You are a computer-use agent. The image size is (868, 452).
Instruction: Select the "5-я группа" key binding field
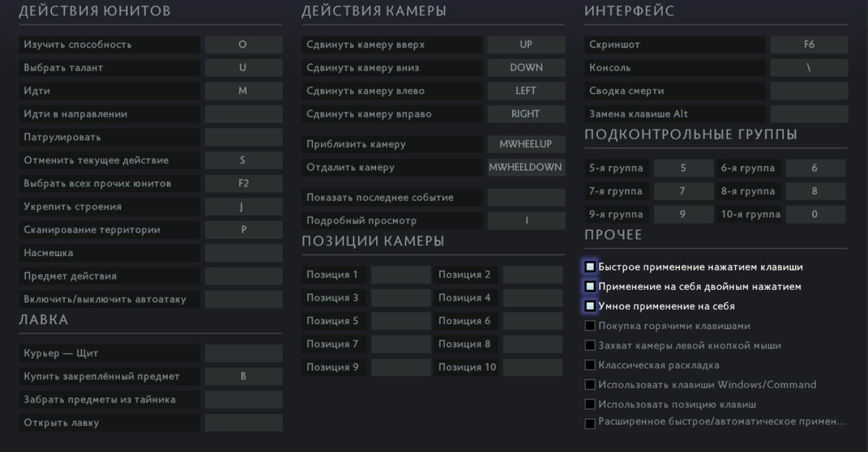click(x=684, y=168)
